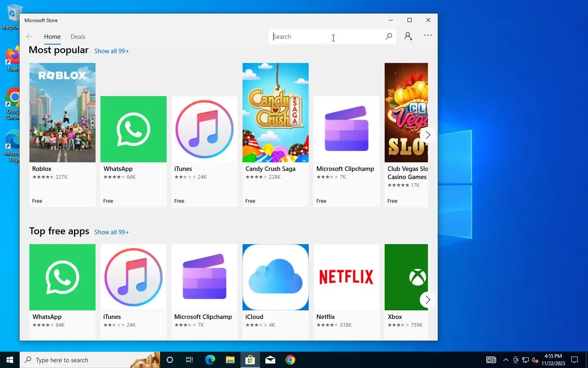Open File Explorer from the taskbar
Screen dimensions: 588x368
pos(230,360)
